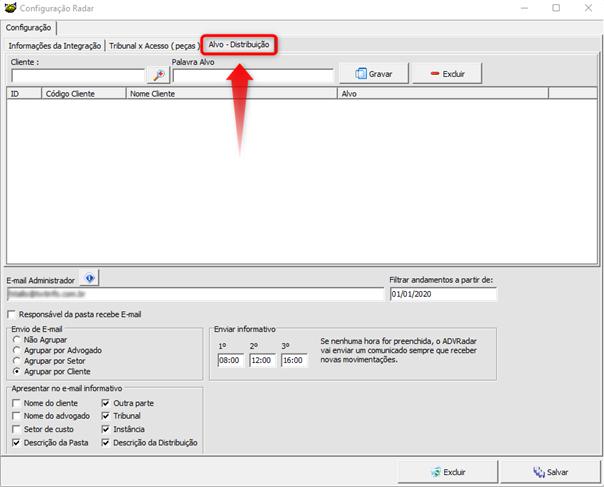Click the Gravar button

coord(373,74)
